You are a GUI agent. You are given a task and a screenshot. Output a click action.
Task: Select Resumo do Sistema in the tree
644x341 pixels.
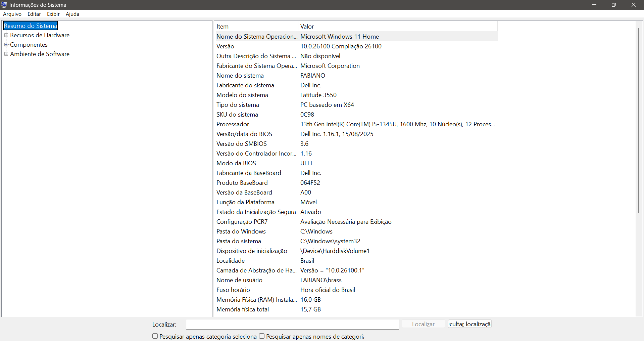pos(31,26)
